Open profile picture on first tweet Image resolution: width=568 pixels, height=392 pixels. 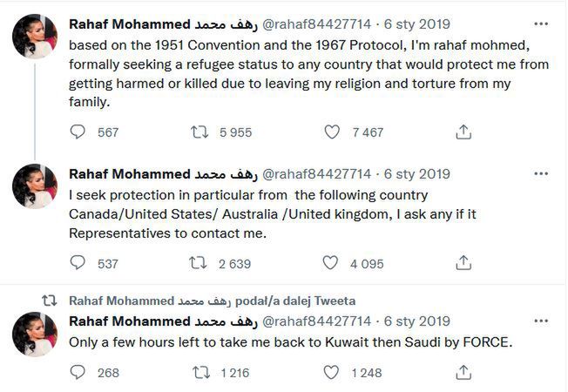click(35, 37)
